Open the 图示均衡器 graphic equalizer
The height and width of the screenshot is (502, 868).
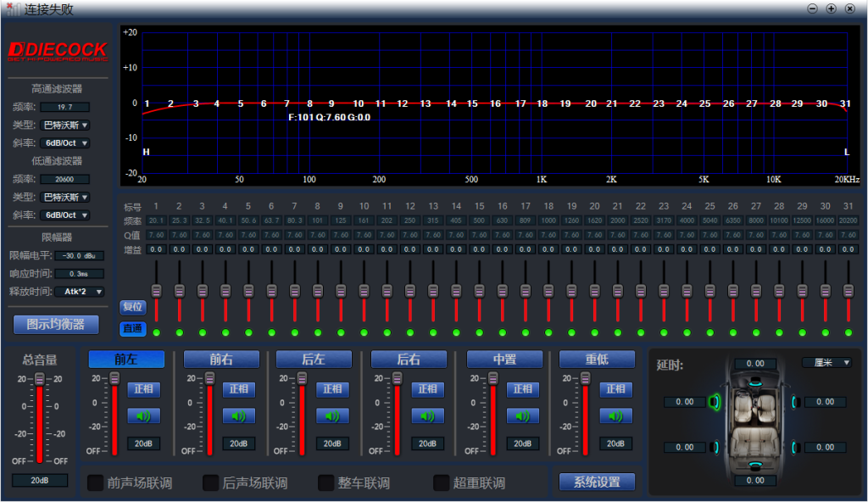click(x=56, y=324)
